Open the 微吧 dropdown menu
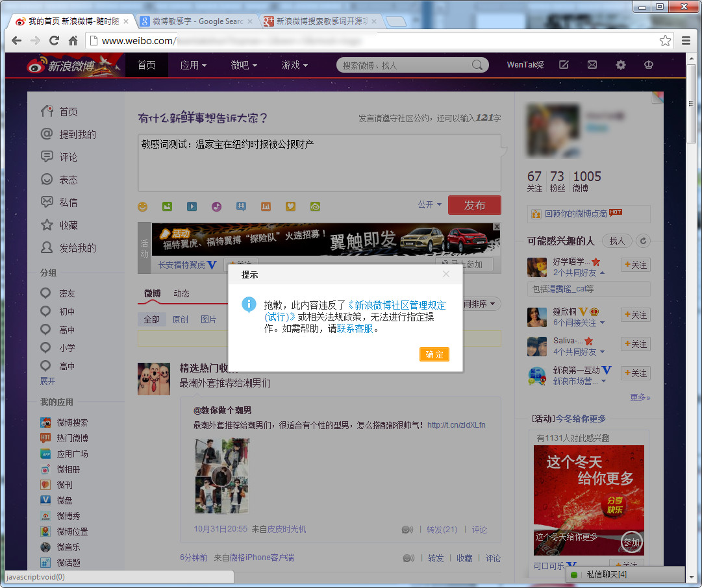 click(x=244, y=66)
